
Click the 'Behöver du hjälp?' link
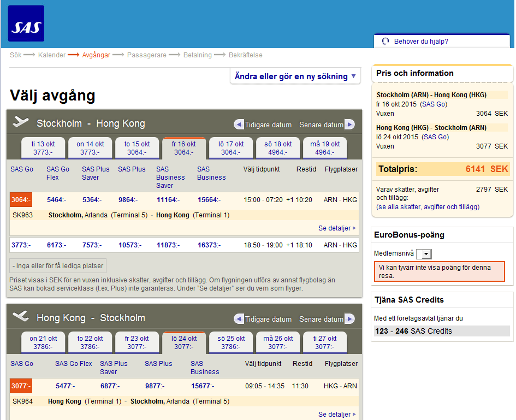point(420,41)
